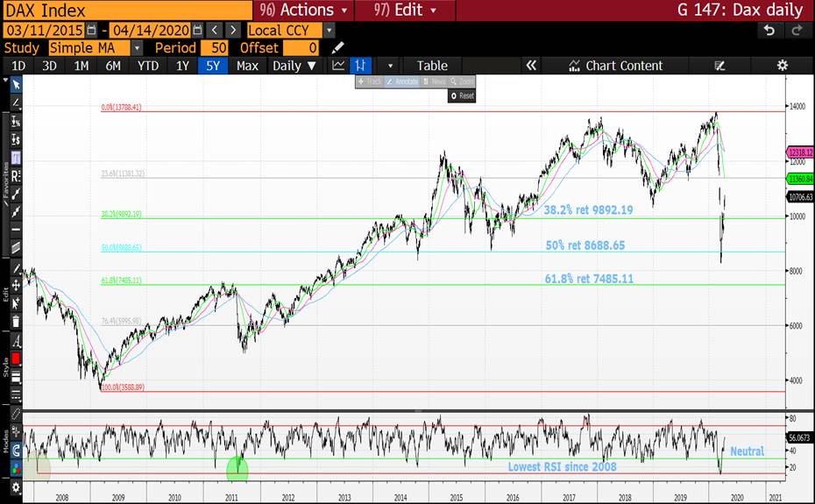The width and height of the screenshot is (815, 504).
Task: Click the Offset field showing 0
Action: point(301,48)
